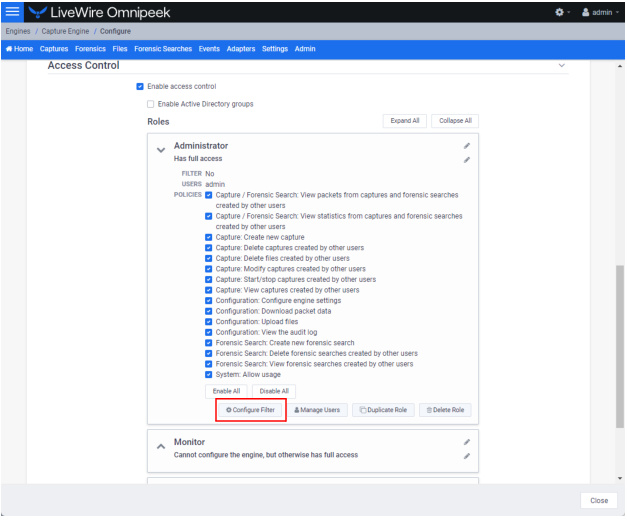Click the Enable All button
Screen dimensions: 627x529
point(226,391)
